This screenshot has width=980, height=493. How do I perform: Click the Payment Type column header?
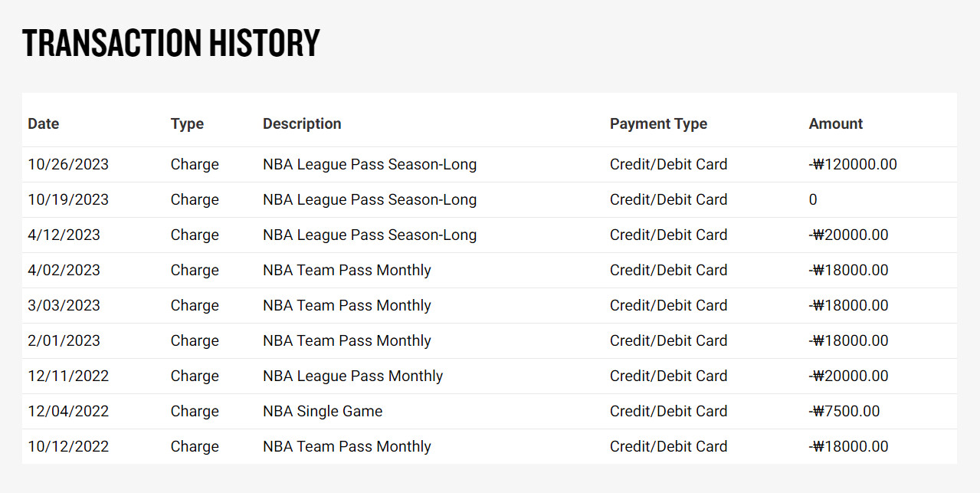[658, 123]
